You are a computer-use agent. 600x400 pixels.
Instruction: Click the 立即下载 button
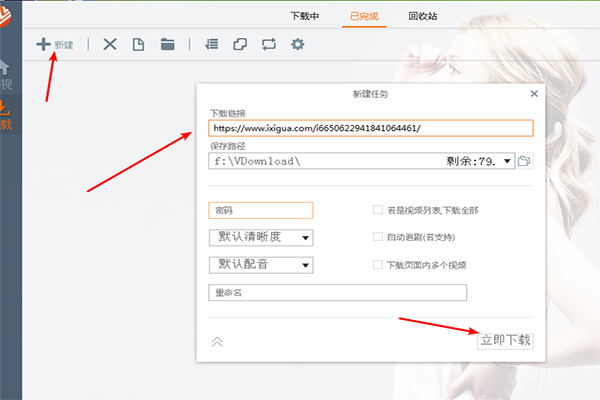tap(505, 340)
